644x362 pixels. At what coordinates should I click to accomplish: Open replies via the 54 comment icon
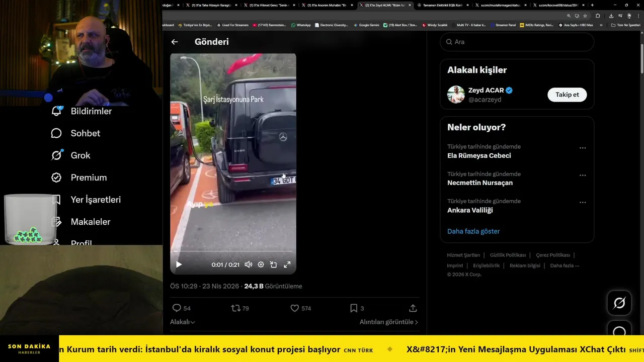(x=181, y=308)
